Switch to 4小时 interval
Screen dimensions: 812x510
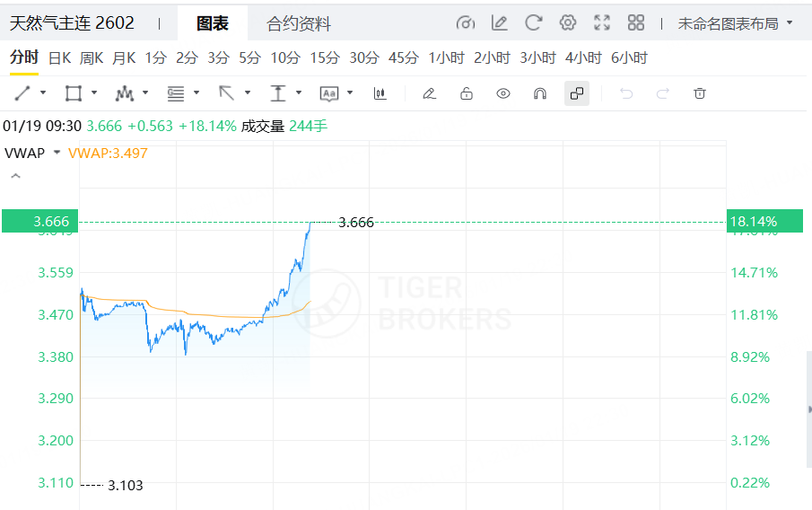tap(583, 57)
